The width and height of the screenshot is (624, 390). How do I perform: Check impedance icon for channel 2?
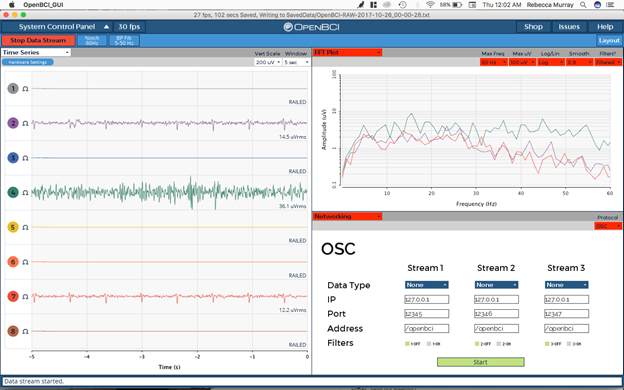[25, 123]
